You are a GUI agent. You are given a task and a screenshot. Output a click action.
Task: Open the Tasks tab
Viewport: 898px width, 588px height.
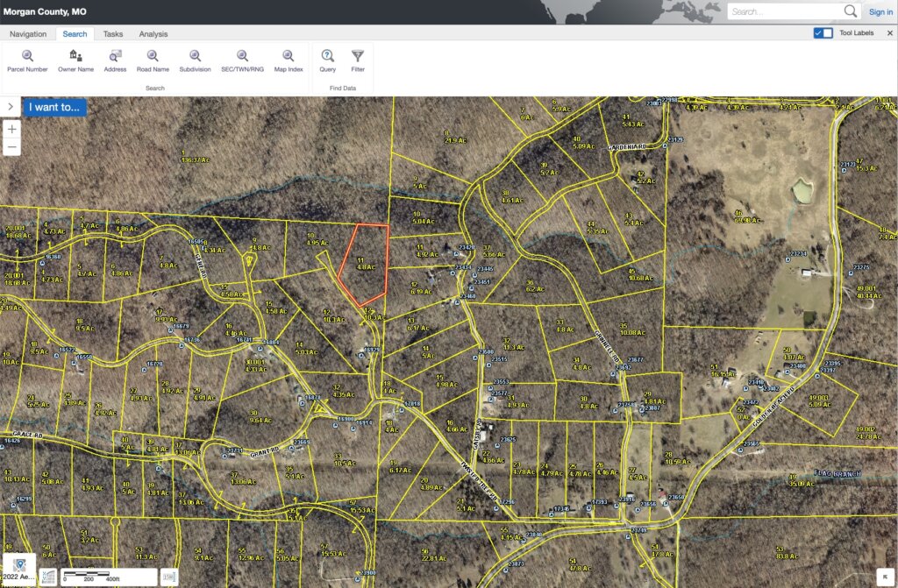113,33
